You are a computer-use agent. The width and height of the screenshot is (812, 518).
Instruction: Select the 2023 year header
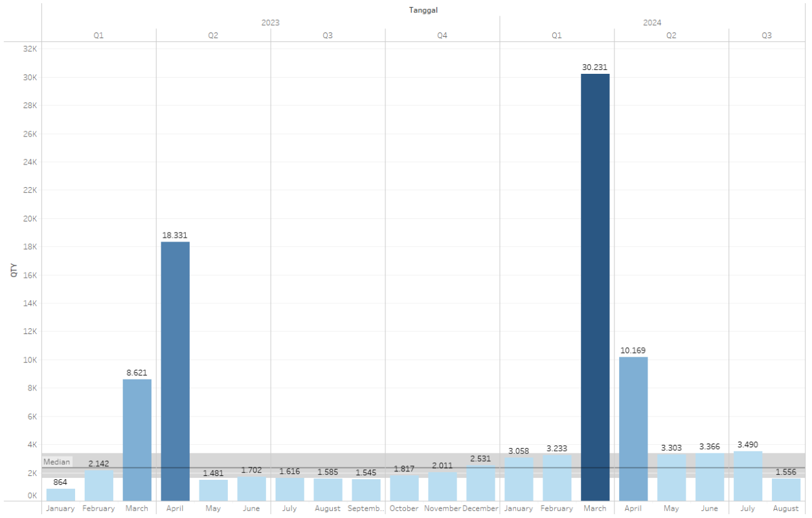270,23
